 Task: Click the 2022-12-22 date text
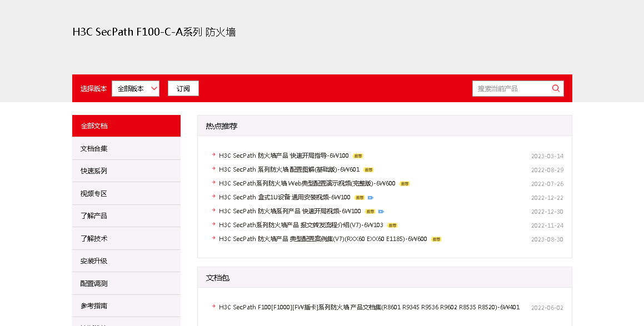[x=547, y=198]
